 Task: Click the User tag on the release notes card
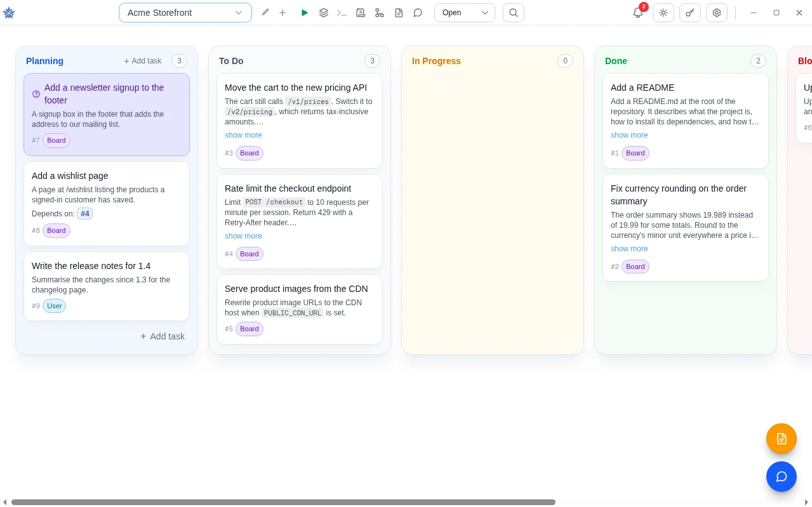55,306
